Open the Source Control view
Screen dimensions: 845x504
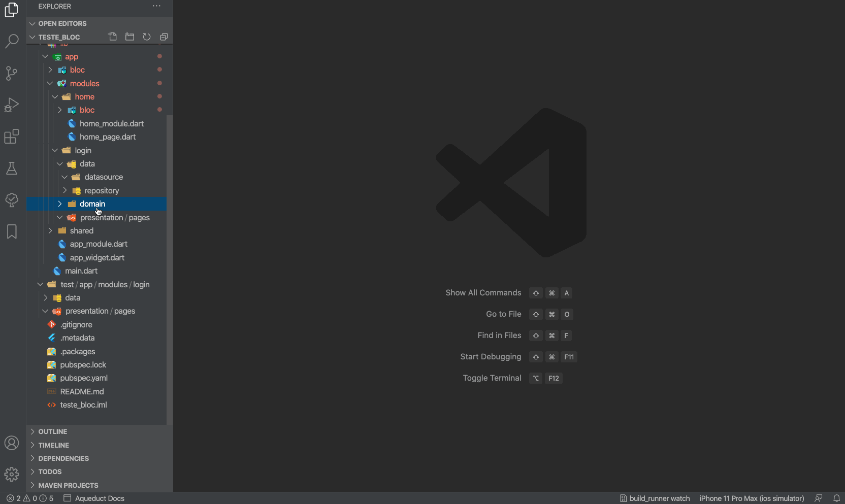tap(12, 73)
